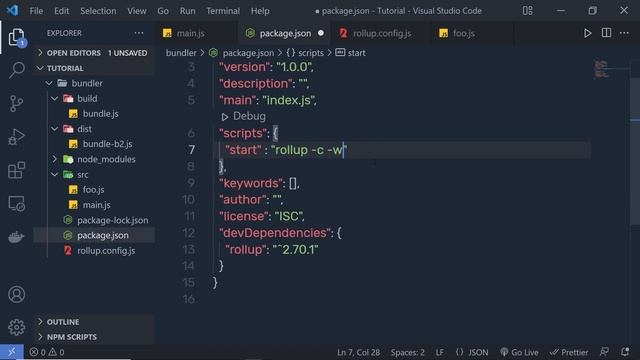Switch to the main.js tab
Viewport: 640px width, 360px height.
pos(190,33)
